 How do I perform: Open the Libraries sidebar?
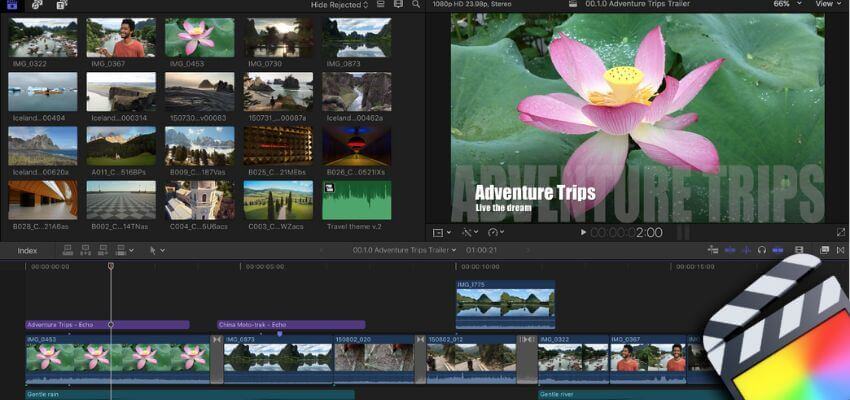[x=12, y=5]
